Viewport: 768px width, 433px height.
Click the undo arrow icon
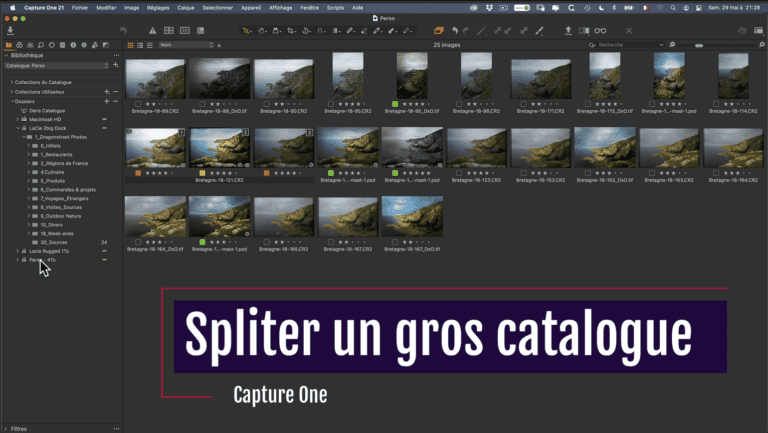[455, 30]
